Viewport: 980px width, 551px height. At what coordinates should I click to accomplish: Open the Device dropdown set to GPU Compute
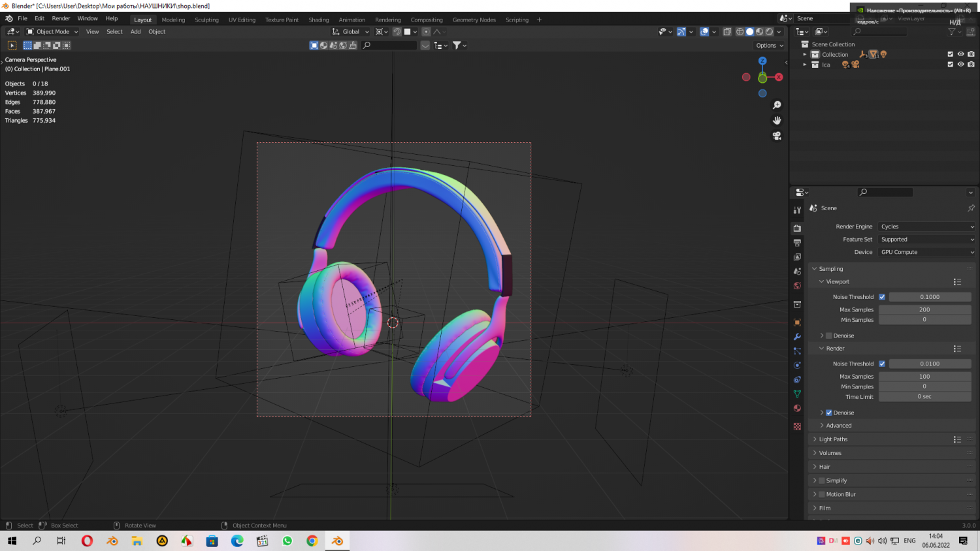[x=926, y=251]
